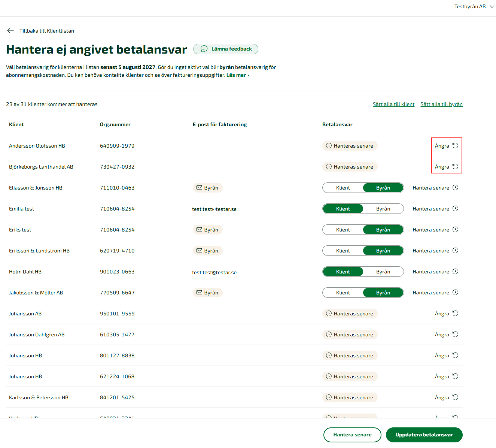Image resolution: width=496 pixels, height=448 pixels.
Task: Switch Emilia test betalansvar to Byrån
Action: pos(383,209)
